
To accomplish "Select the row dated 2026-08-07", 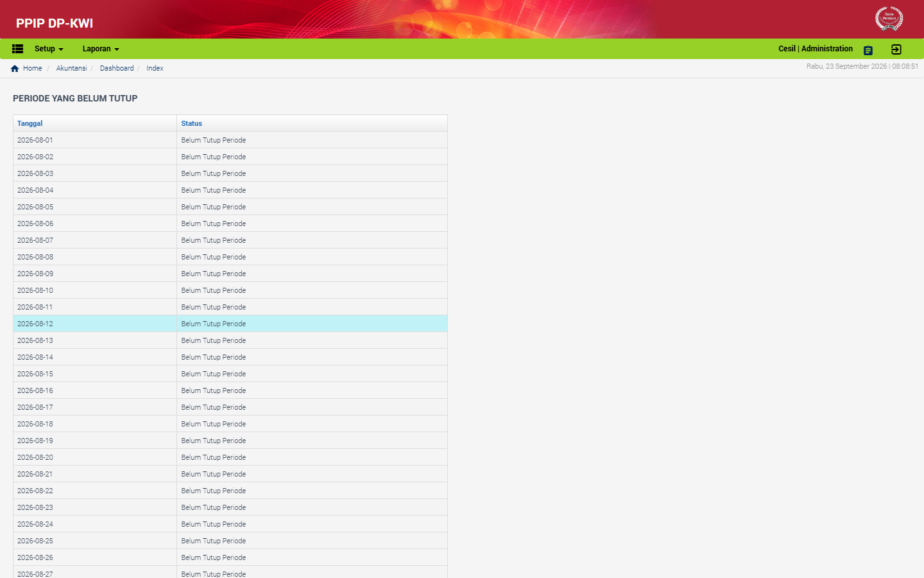I will (230, 240).
